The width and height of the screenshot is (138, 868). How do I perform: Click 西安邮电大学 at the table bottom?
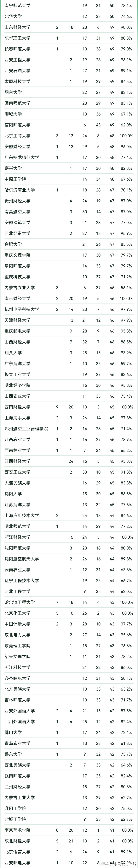[x=17, y=863]
